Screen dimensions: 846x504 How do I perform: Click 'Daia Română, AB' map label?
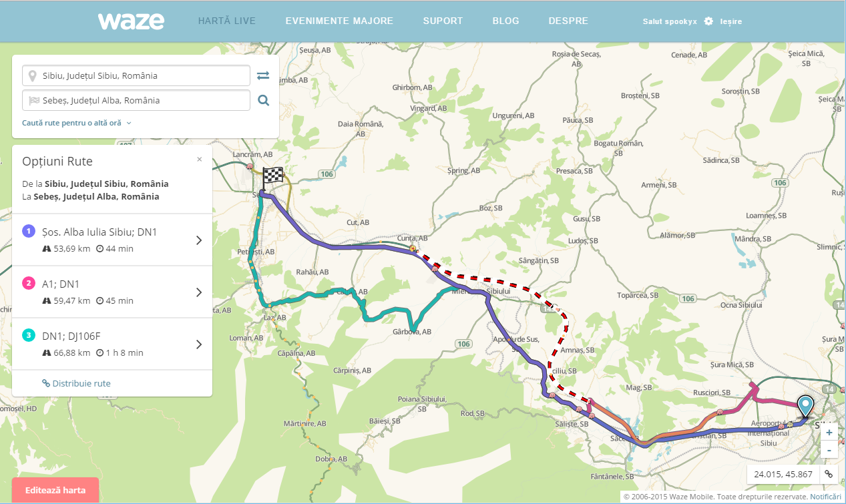pos(361,128)
